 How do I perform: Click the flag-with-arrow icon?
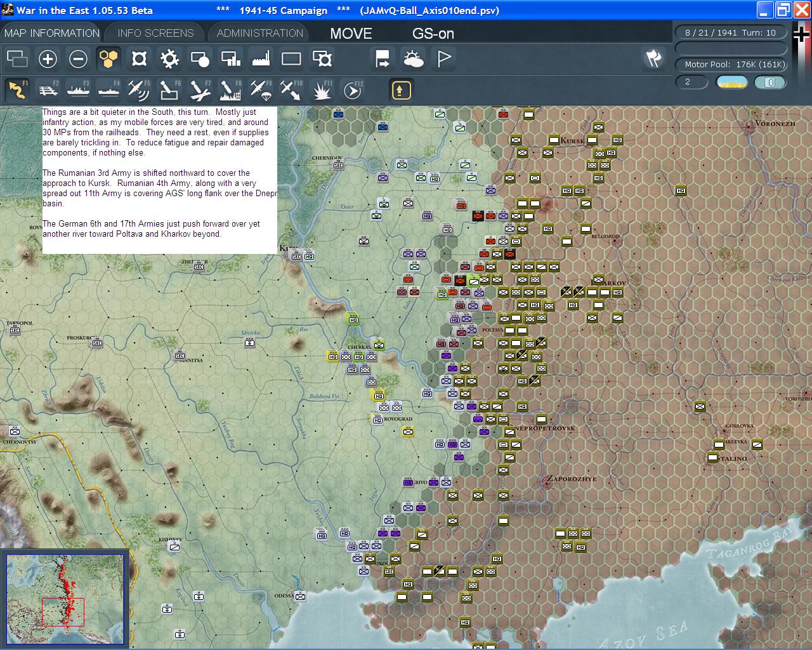pyautogui.click(x=383, y=59)
